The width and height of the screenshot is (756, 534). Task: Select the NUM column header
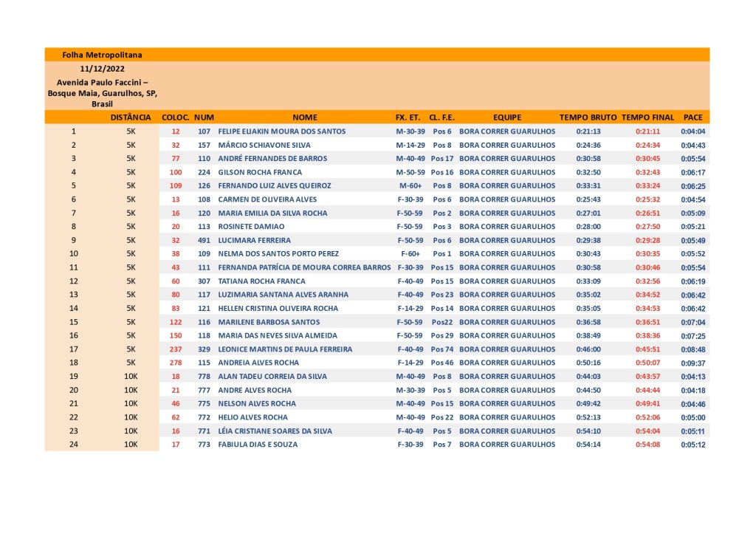pyautogui.click(x=204, y=117)
